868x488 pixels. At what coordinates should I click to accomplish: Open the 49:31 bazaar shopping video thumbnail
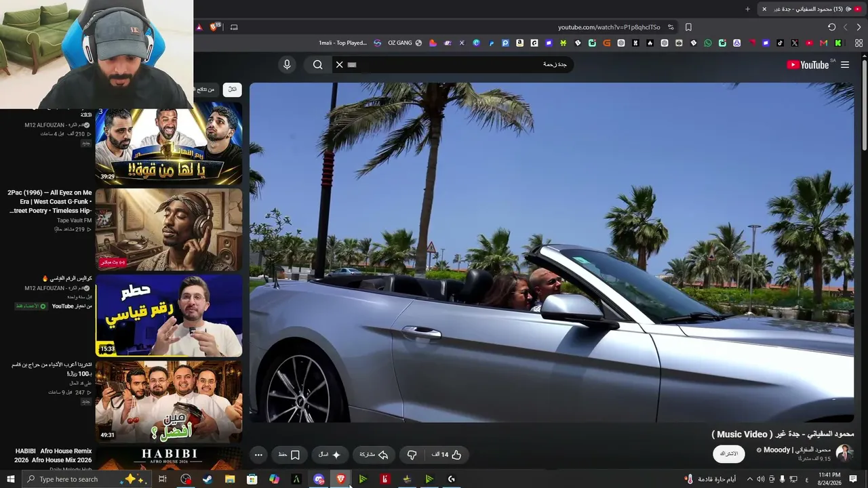[x=169, y=401]
